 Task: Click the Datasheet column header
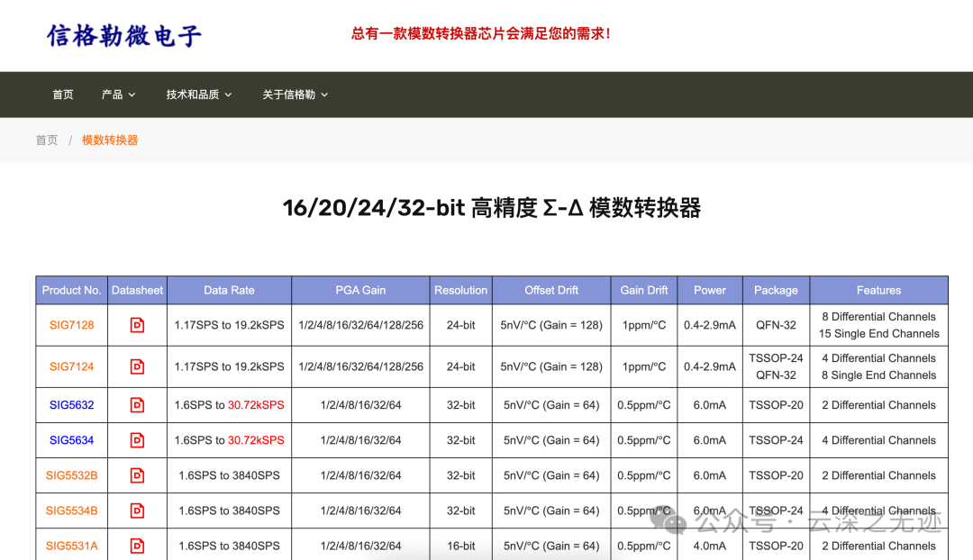[x=137, y=290]
